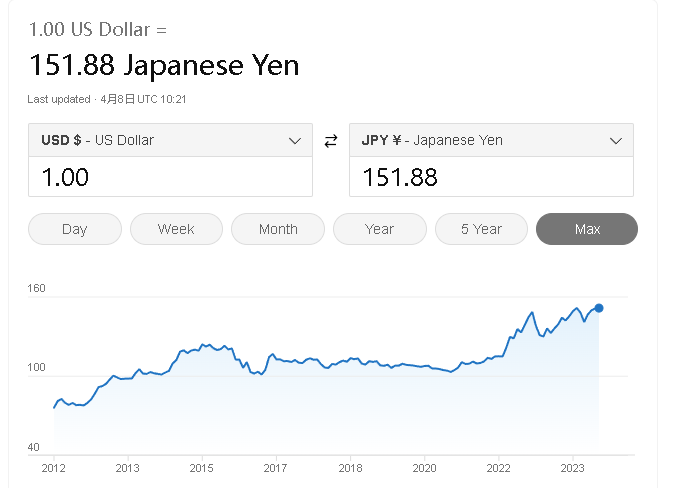Switch to the 5 Year range

(x=481, y=229)
